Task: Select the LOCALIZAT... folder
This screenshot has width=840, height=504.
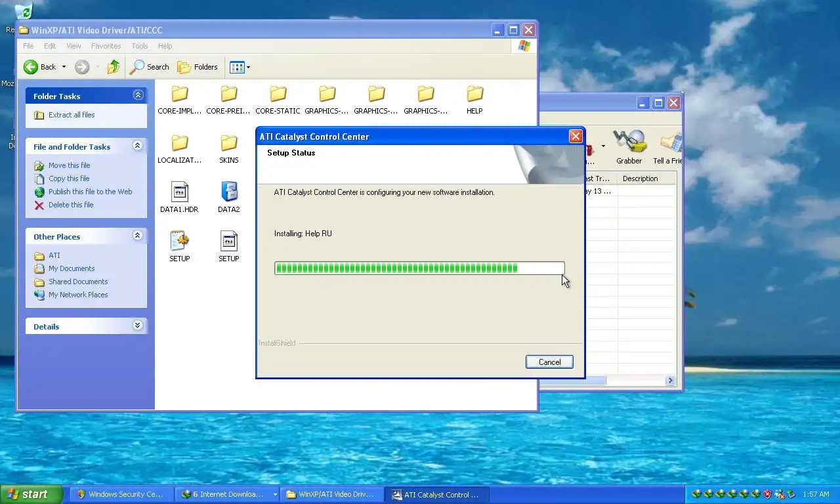Action: click(179, 149)
